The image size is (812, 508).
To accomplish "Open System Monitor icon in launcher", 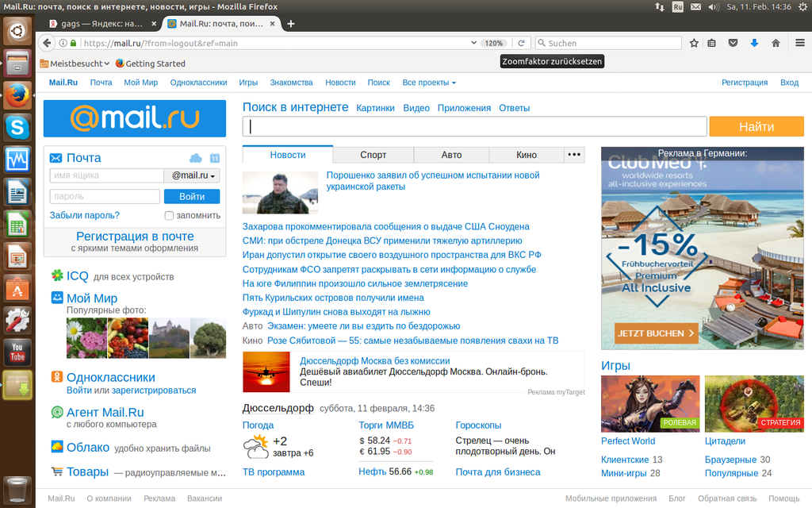I will 17,159.
